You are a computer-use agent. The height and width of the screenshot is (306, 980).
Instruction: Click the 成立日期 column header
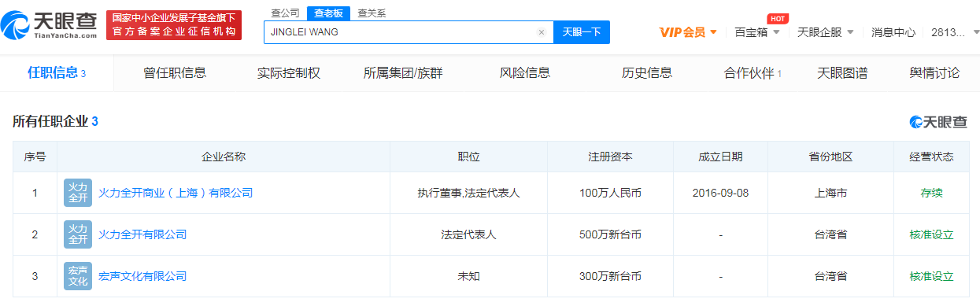coord(720,157)
